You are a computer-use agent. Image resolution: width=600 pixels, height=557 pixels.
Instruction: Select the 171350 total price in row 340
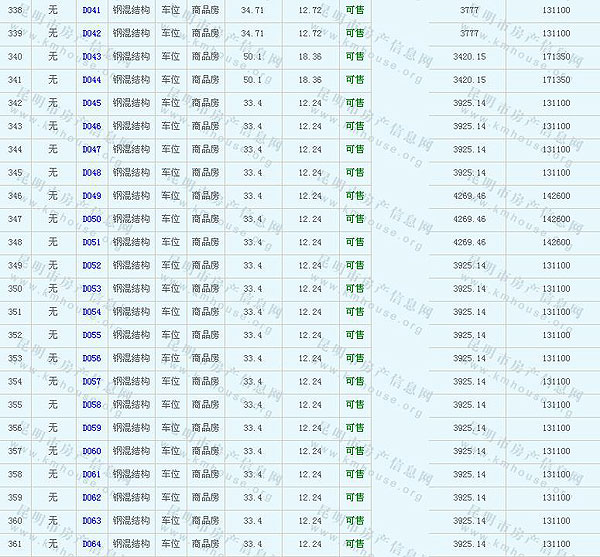555,56
